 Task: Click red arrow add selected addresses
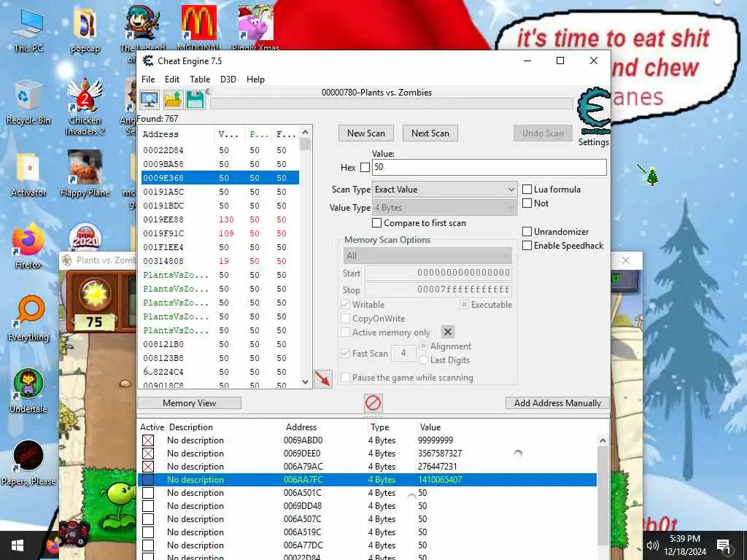tap(323, 379)
